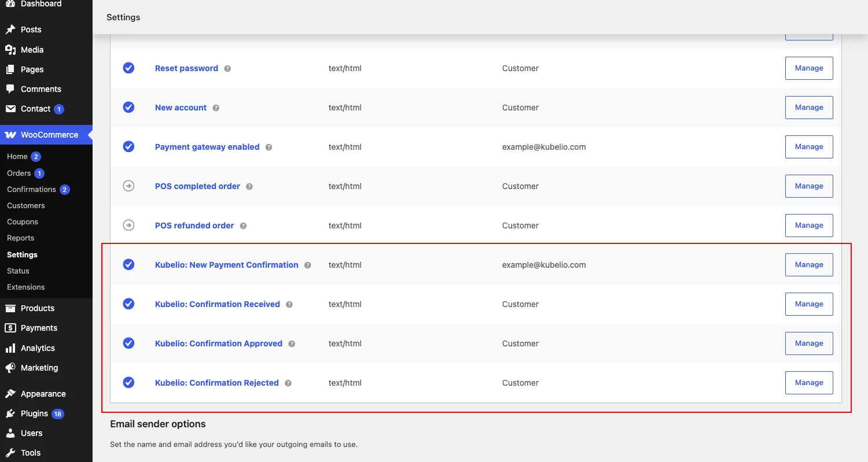
Task: Click the Plugins plug icon
Action: (x=10, y=413)
